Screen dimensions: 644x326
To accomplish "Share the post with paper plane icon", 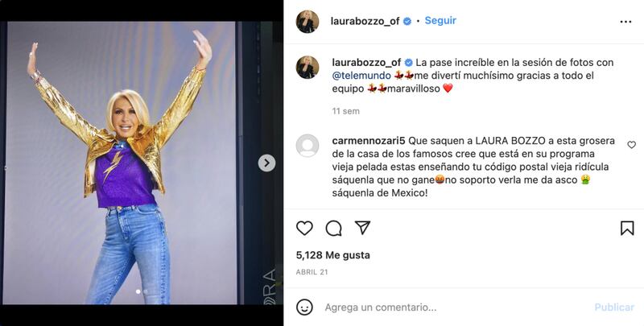I will (x=363, y=228).
